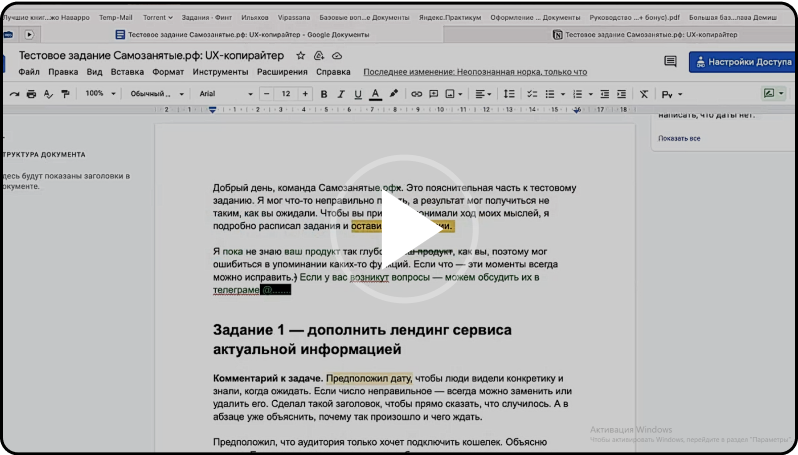
Task: Click the left indent marker on the ruler
Action: click(x=213, y=110)
